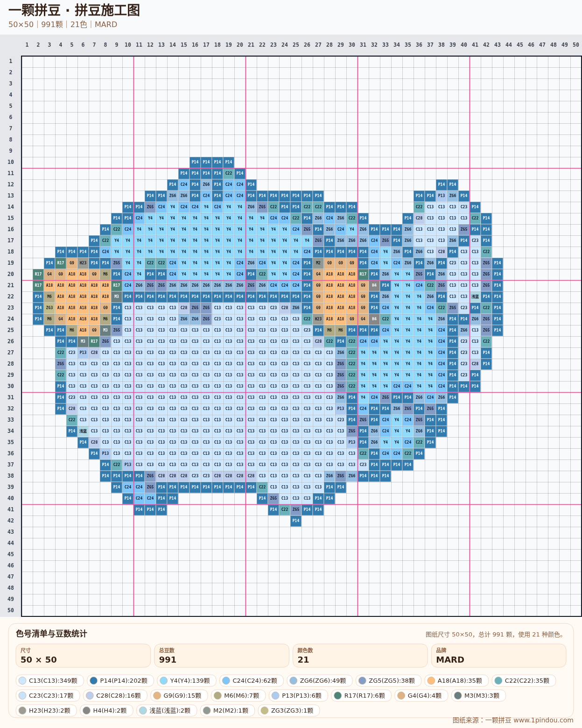This screenshot has height=728, width=582.
Task: Select the 浅蓝 bead cell in row 22
Action: click(475, 297)
